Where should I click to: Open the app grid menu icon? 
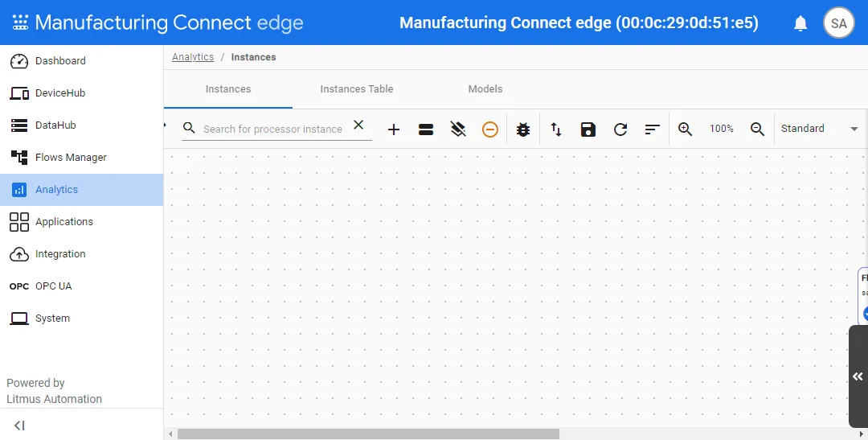[20, 23]
